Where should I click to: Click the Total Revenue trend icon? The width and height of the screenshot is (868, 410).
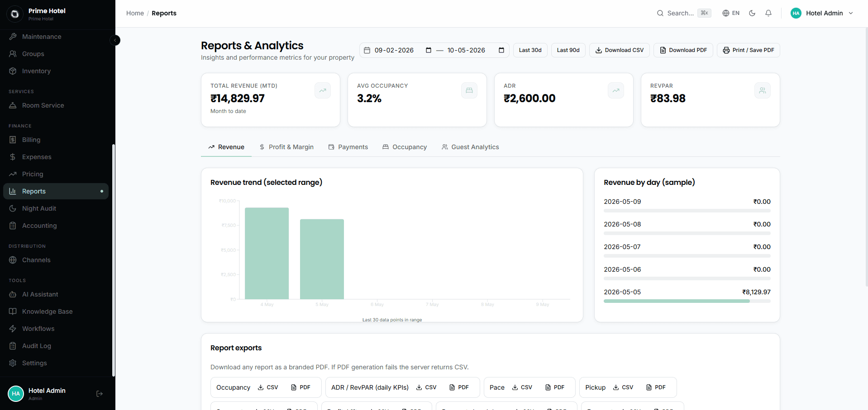click(323, 90)
